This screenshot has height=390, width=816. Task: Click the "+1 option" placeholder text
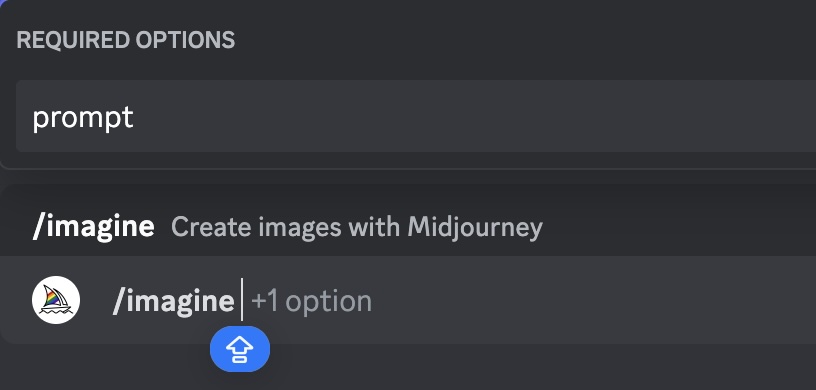(x=311, y=301)
